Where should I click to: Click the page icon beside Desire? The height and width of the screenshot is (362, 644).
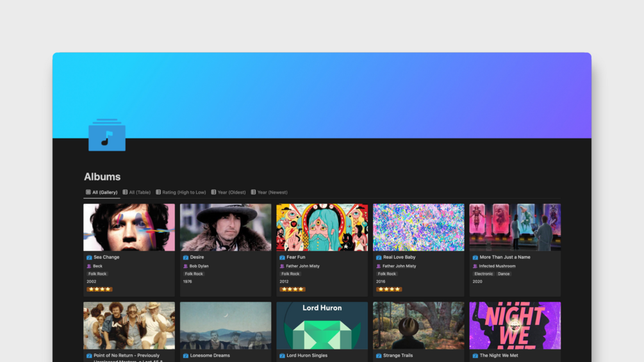tap(186, 258)
